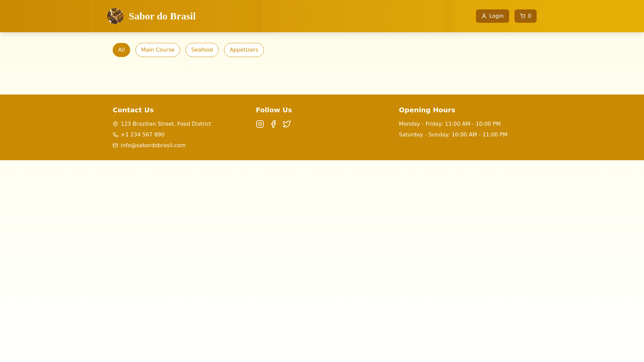The width and height of the screenshot is (644, 362).
Task: Click the user icon in Login button
Action: click(484, 16)
